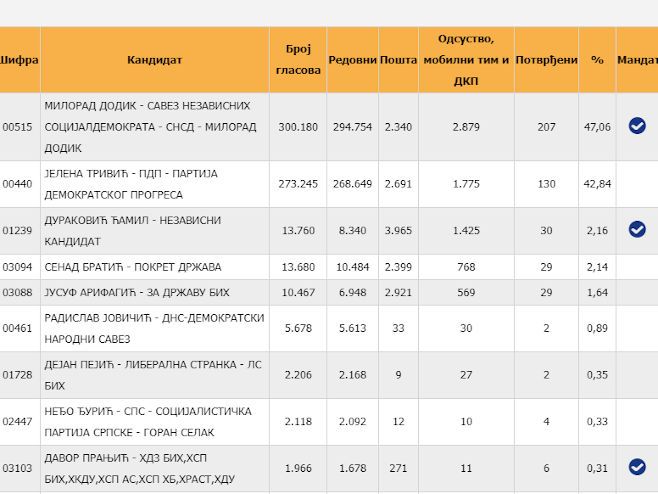This screenshot has height=494, width=658.
Task: Click the mandate checkmark for Дураковић Ћамил
Action: [x=637, y=230]
